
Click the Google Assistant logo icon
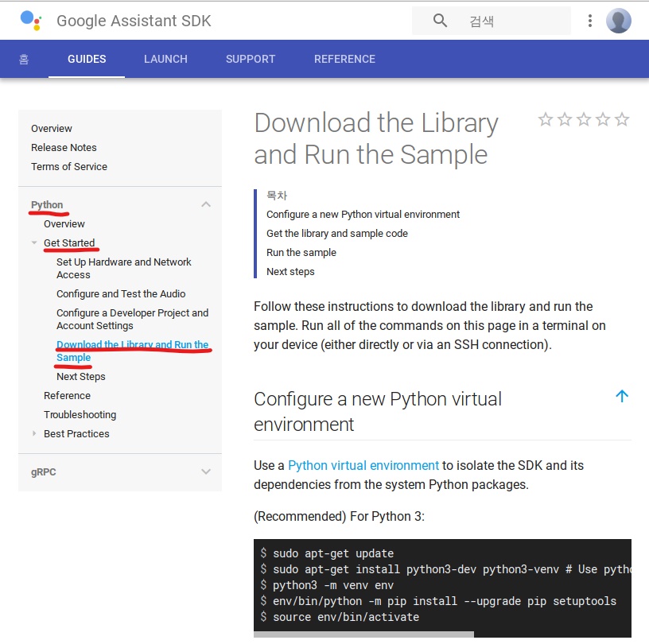[x=31, y=21]
